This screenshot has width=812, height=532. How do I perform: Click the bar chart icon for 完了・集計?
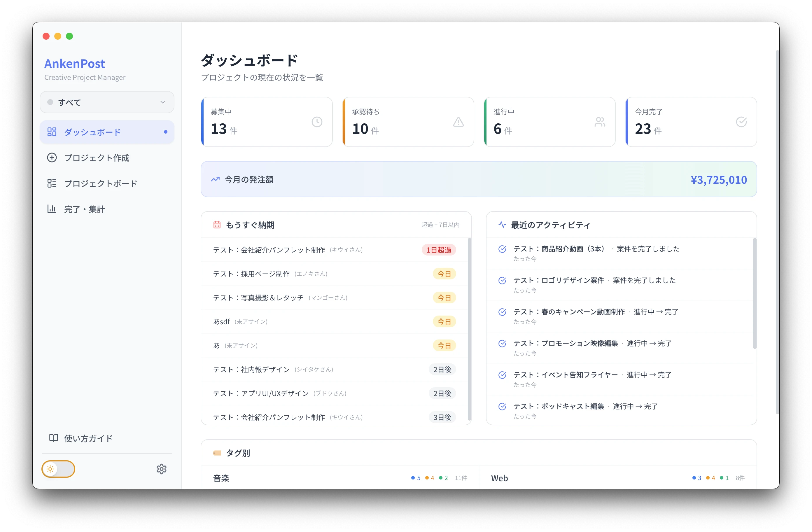tap(52, 209)
